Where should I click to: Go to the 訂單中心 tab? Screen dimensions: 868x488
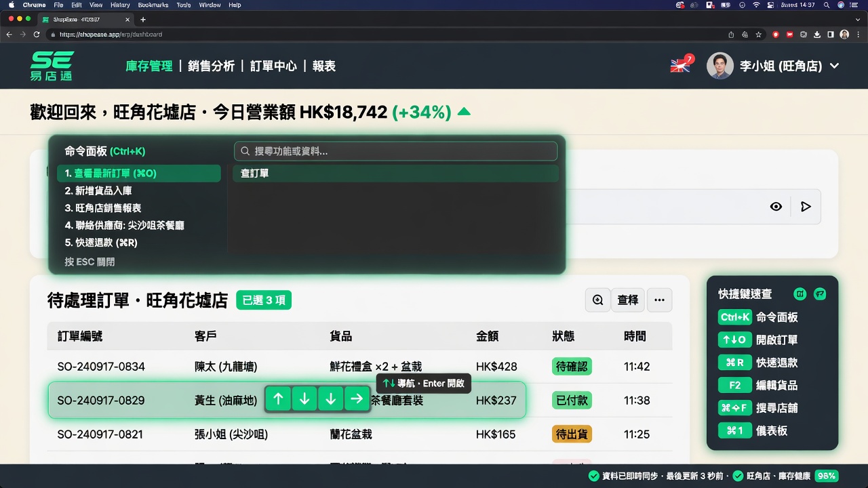tap(273, 66)
